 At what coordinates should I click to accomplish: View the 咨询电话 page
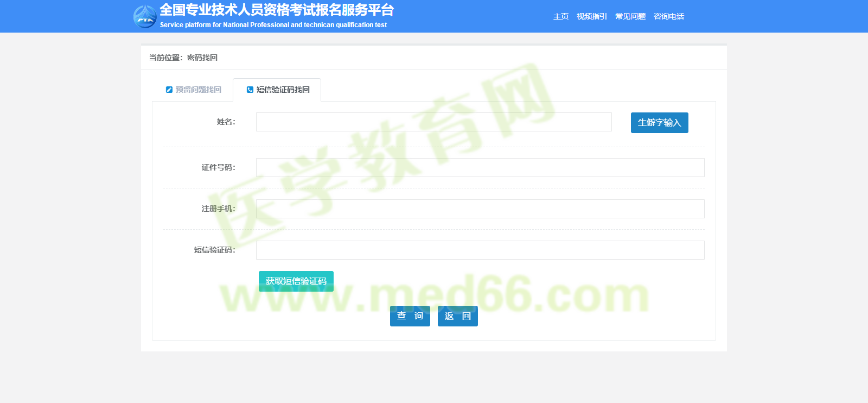(668, 16)
